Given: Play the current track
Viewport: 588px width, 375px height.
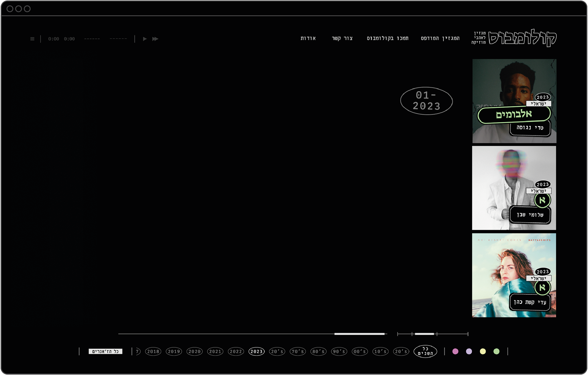Looking at the screenshot, I should pos(145,39).
